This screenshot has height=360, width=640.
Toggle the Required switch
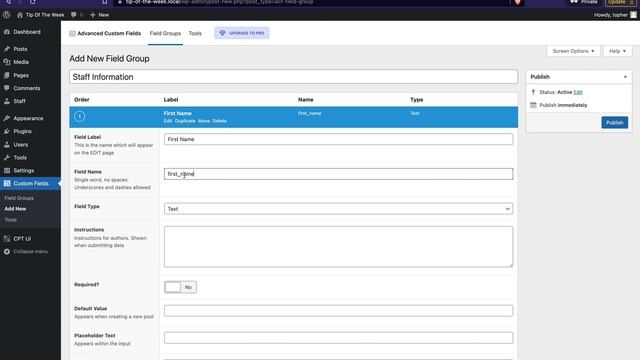tap(180, 287)
